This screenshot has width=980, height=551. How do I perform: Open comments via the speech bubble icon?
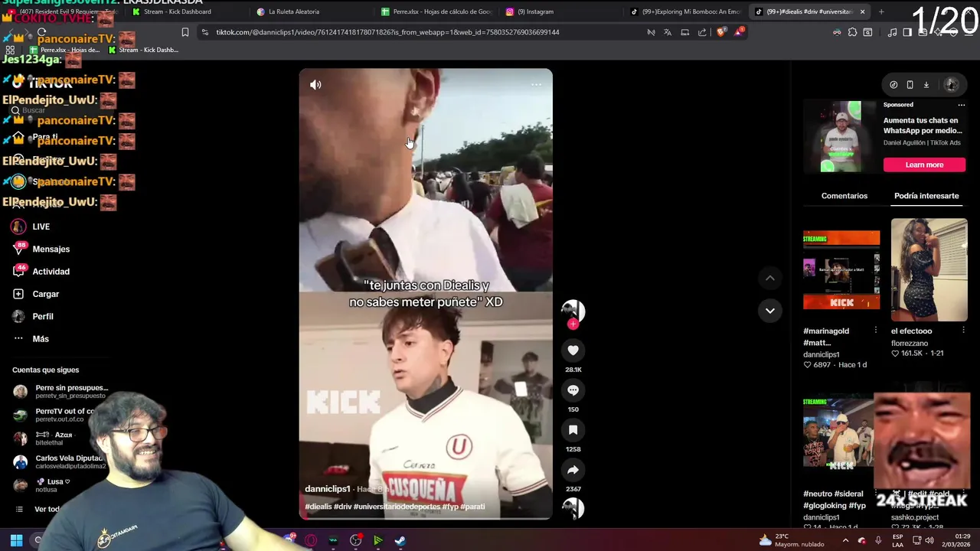(573, 390)
